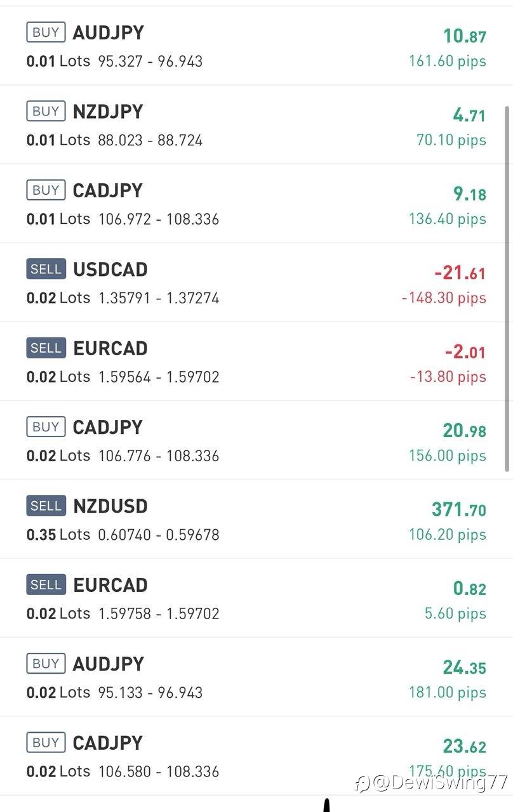Screen dimensions: 513x812
Task: Click the -13.80 pips label
Action: pos(448,377)
